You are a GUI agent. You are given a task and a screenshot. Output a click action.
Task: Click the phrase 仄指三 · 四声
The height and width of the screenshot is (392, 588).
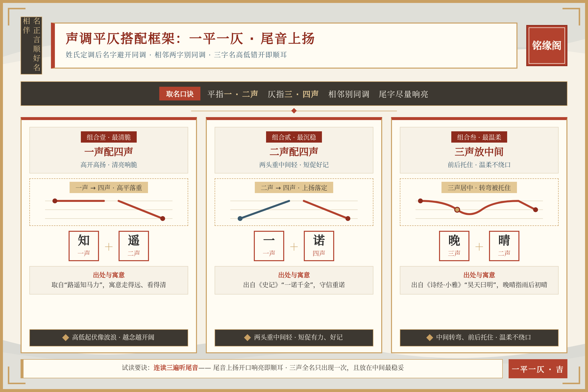[x=293, y=94]
